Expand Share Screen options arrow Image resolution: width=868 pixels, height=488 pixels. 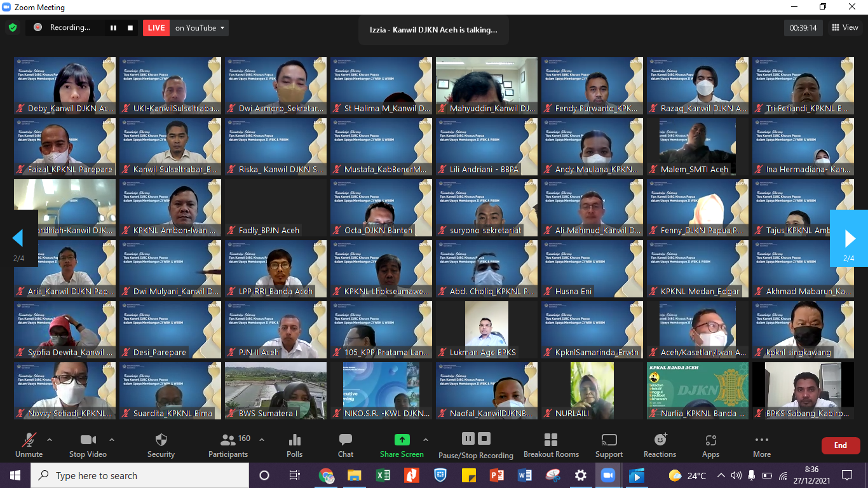coord(426,440)
